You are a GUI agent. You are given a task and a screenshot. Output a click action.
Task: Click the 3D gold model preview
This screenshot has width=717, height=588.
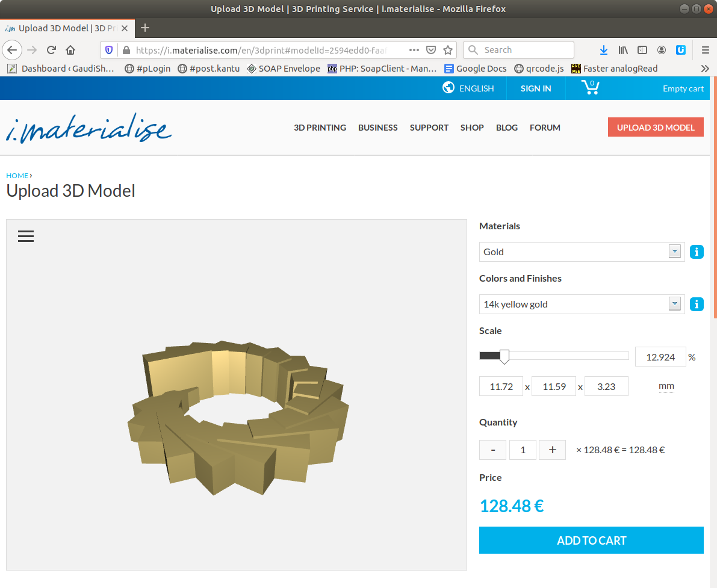click(x=238, y=417)
